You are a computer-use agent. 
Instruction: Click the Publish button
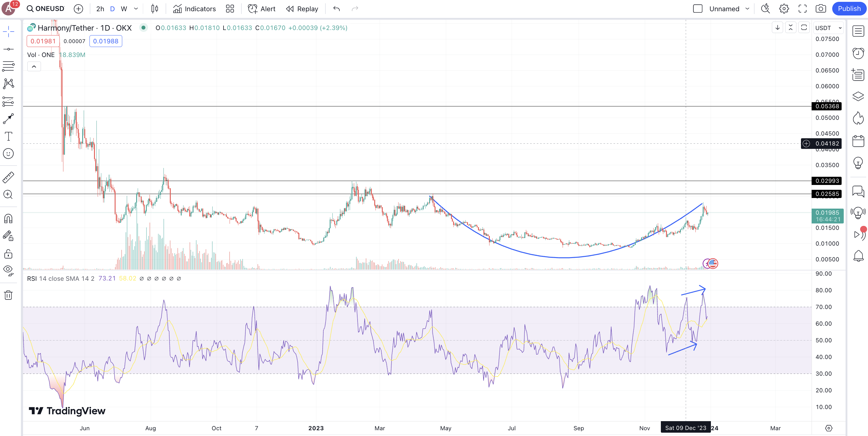(849, 9)
